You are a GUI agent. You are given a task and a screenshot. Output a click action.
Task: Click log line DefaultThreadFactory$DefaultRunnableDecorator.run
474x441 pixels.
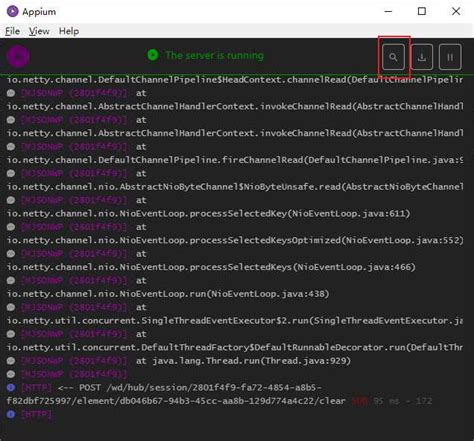pos(235,347)
